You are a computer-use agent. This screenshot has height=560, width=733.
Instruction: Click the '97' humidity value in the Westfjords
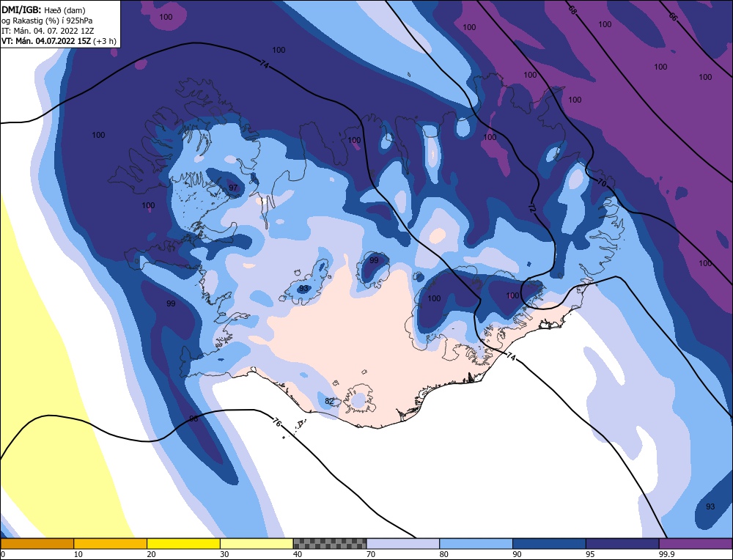(x=233, y=188)
